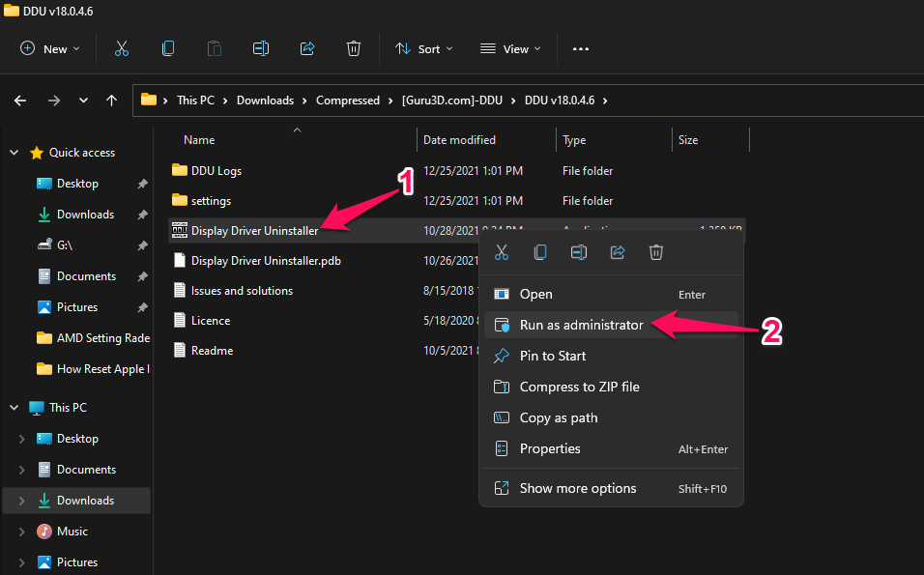Open the Sort dropdown
The height and width of the screenshot is (575, 924).
point(423,49)
